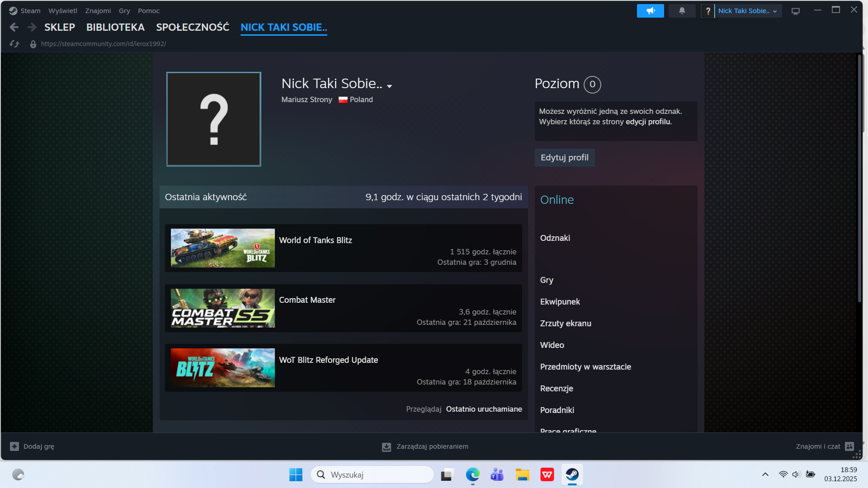Click the Dodaj grę plus icon
The height and width of the screenshot is (488, 868).
tap(14, 446)
